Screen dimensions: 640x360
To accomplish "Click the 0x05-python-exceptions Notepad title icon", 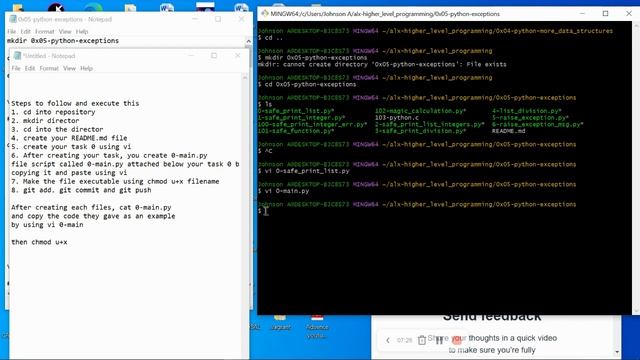I will coord(13,19).
